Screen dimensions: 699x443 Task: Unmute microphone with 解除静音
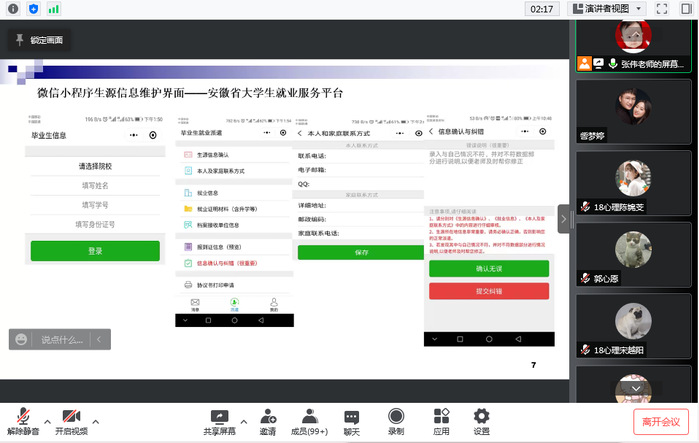pyautogui.click(x=23, y=422)
